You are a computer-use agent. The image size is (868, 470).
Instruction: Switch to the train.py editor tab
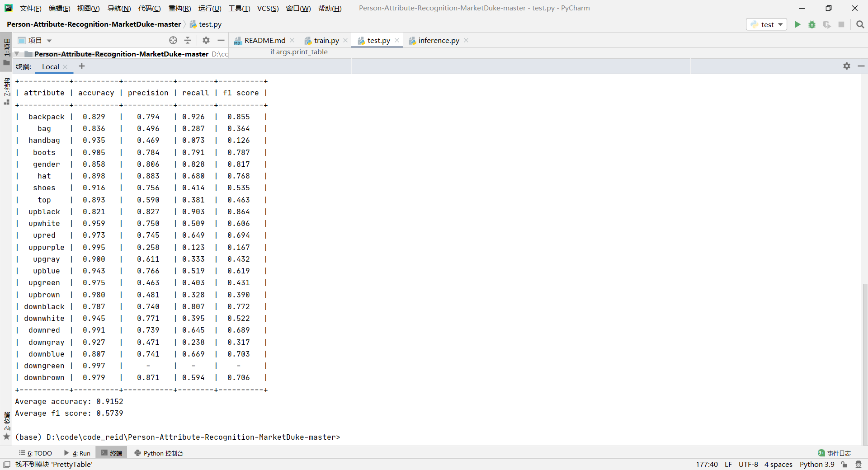click(x=325, y=40)
